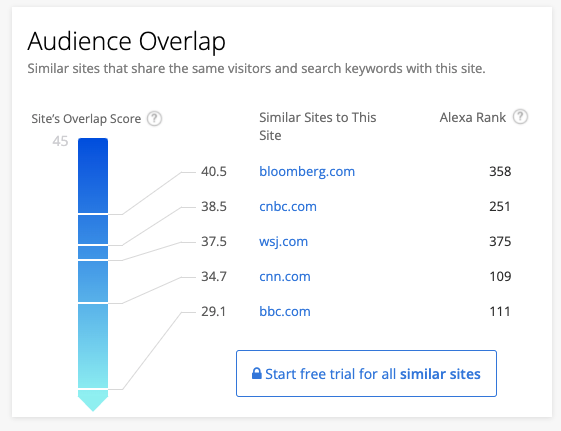Select Alexa rank 109 for cnn.com
Screen dimensions: 561x431
click(500, 276)
